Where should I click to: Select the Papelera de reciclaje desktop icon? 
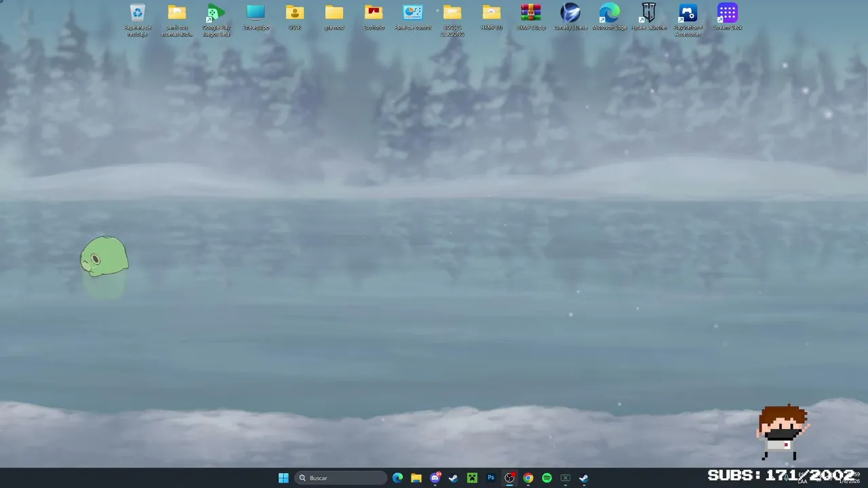tap(138, 20)
